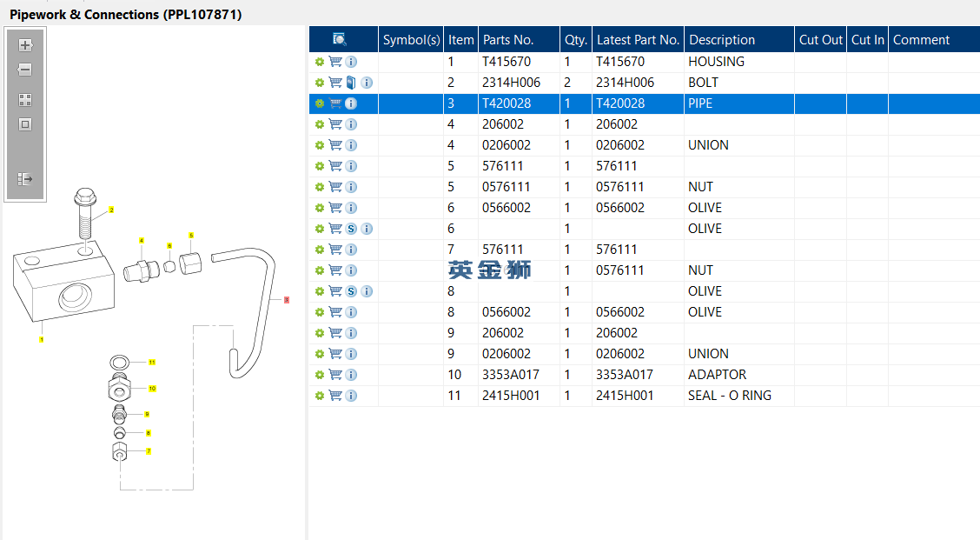
Task: Click the search icon in table header
Action: pyautogui.click(x=340, y=39)
